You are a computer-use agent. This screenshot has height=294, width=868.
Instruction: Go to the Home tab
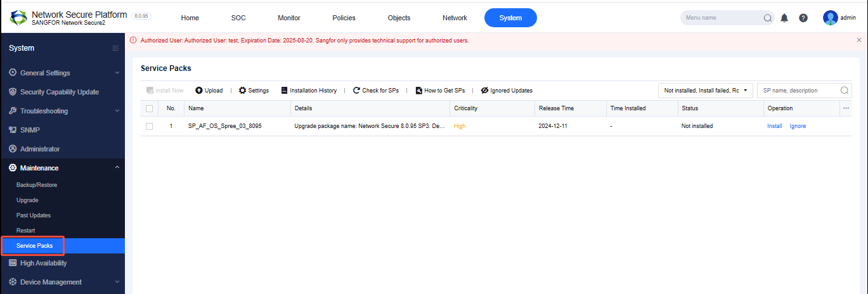190,18
